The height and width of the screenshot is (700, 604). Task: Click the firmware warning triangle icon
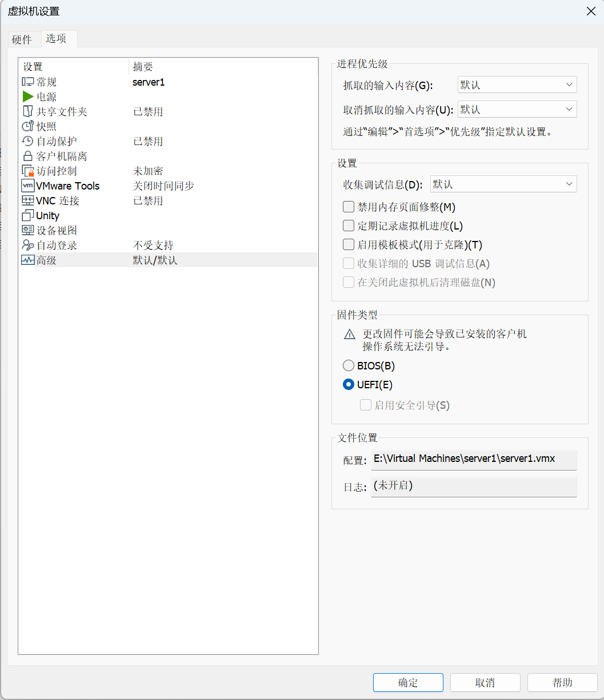click(349, 335)
